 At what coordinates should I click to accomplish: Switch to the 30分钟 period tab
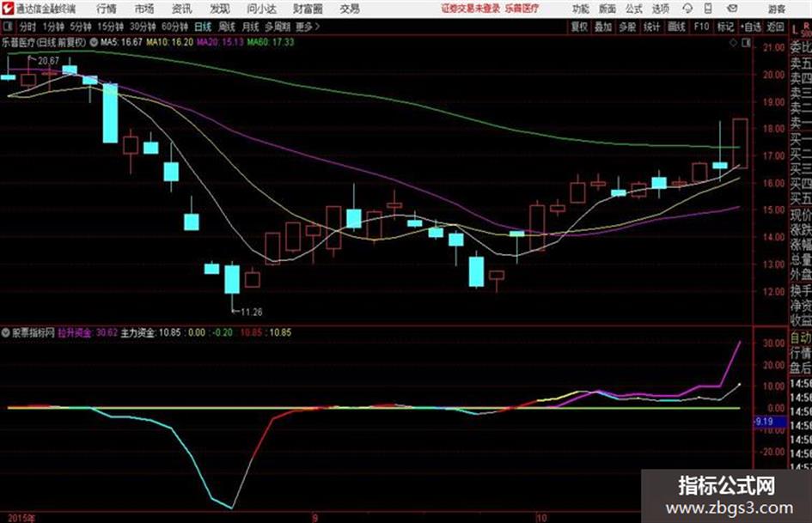tap(143, 27)
